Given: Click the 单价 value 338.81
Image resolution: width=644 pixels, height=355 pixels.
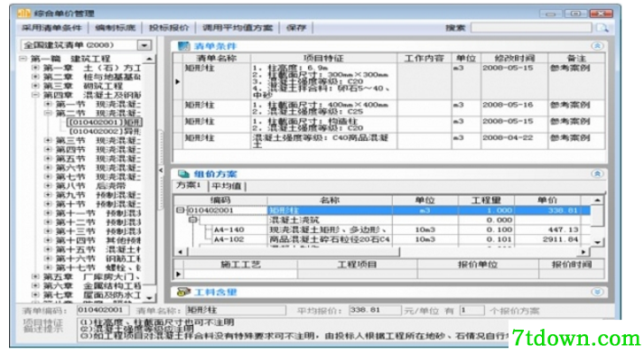Looking at the screenshot, I should click(562, 210).
